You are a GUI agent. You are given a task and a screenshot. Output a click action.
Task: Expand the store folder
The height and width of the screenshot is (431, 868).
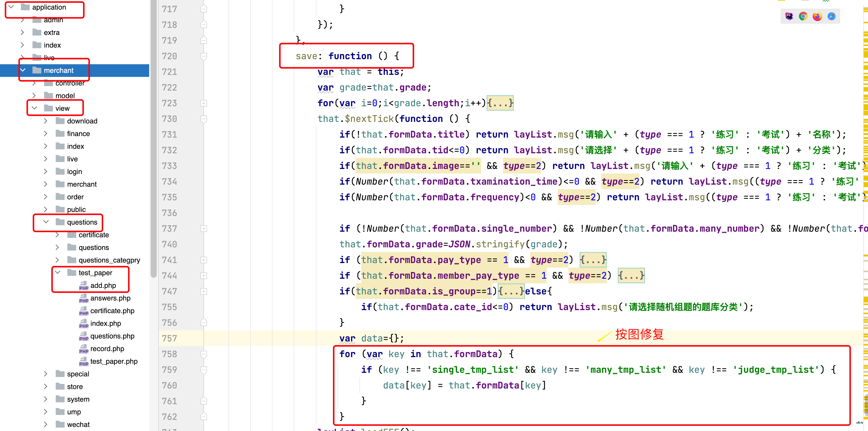(x=46, y=386)
